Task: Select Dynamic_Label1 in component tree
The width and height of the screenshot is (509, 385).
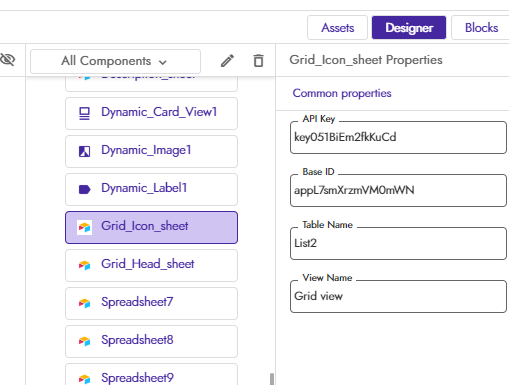Action: (x=151, y=189)
